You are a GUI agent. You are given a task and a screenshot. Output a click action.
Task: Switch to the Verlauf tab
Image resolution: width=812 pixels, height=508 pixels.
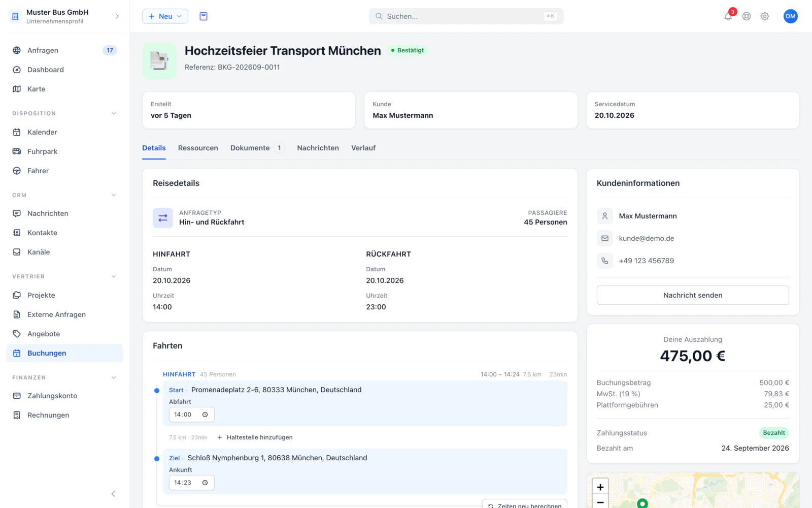pos(363,148)
